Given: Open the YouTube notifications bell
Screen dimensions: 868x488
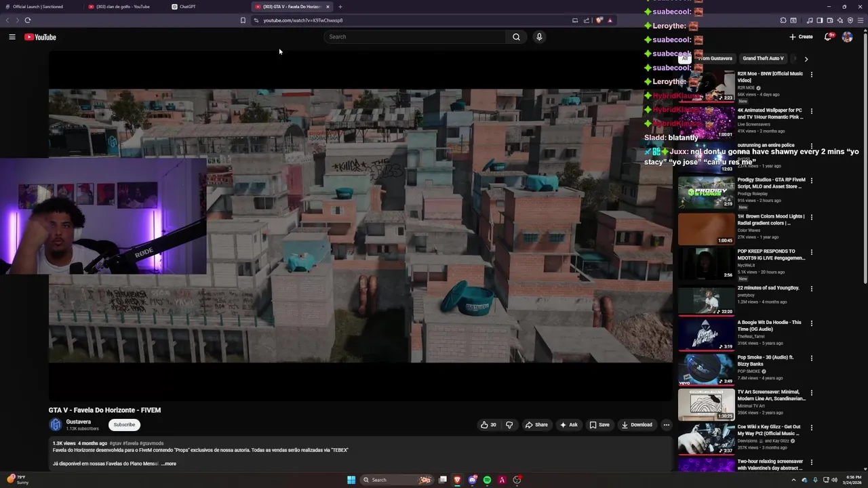Looking at the screenshot, I should pos(828,37).
